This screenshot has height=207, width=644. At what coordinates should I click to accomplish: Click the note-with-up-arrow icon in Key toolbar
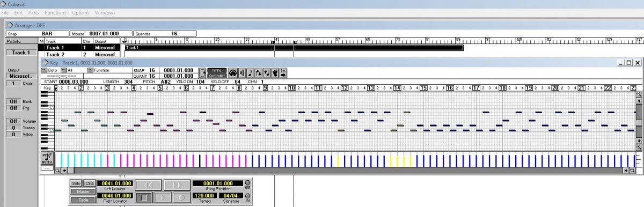click(267, 72)
